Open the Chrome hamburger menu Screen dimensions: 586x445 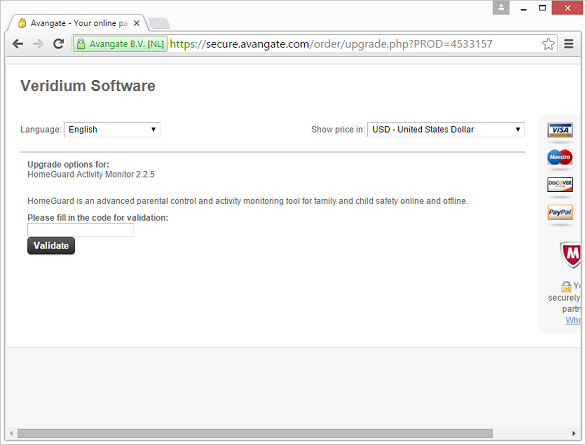pos(569,44)
